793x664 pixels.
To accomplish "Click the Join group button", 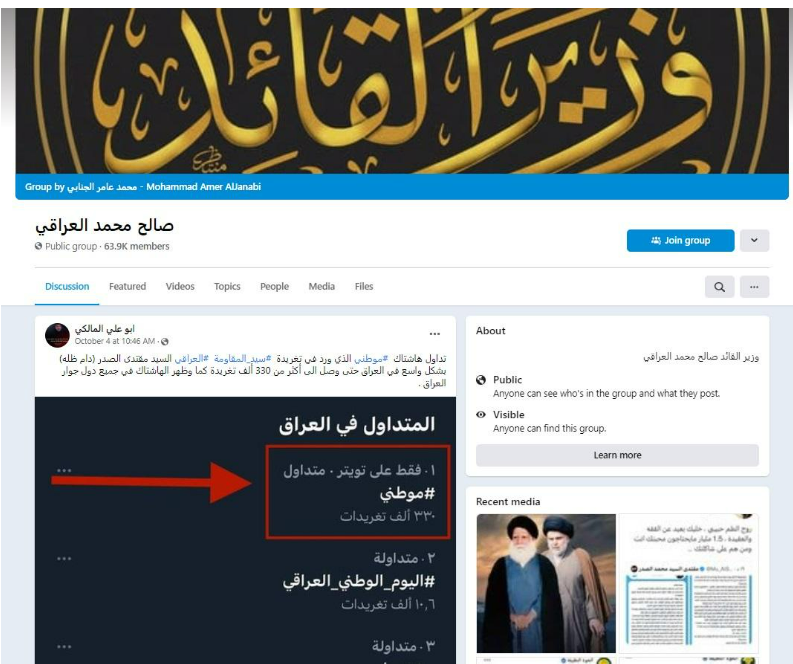I will tap(680, 240).
